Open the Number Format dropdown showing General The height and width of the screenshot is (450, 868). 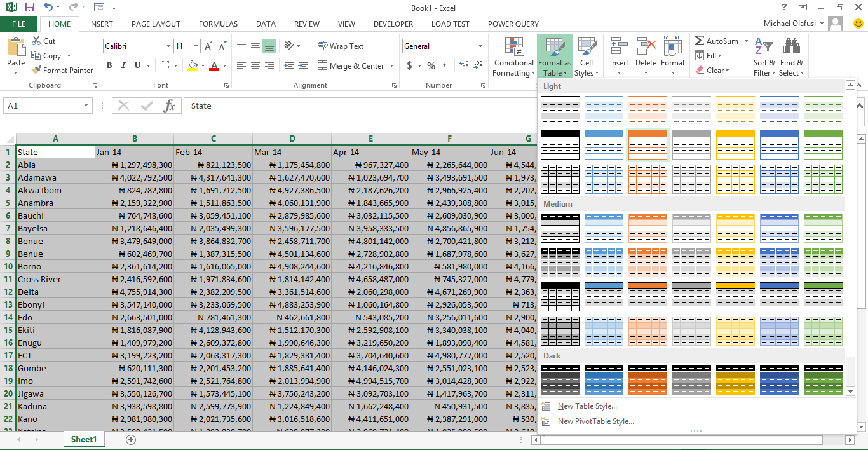[443, 46]
